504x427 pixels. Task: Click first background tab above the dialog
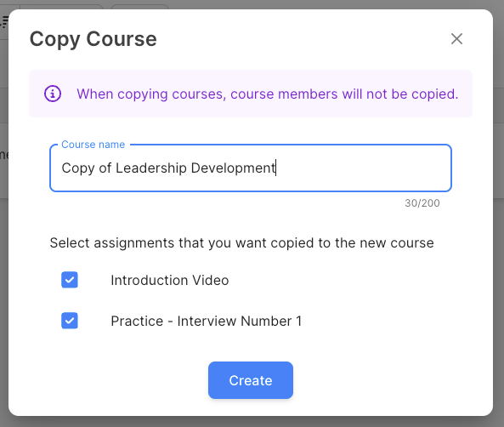[x=61, y=7]
